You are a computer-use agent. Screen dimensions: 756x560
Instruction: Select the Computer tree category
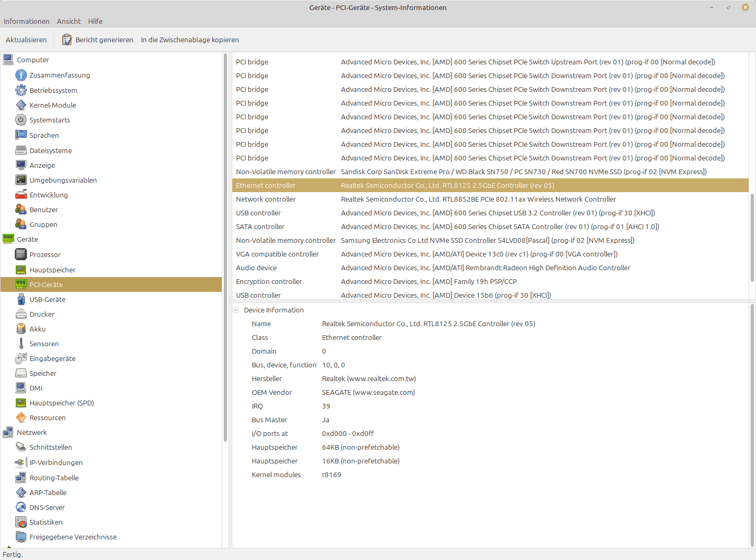33,60
